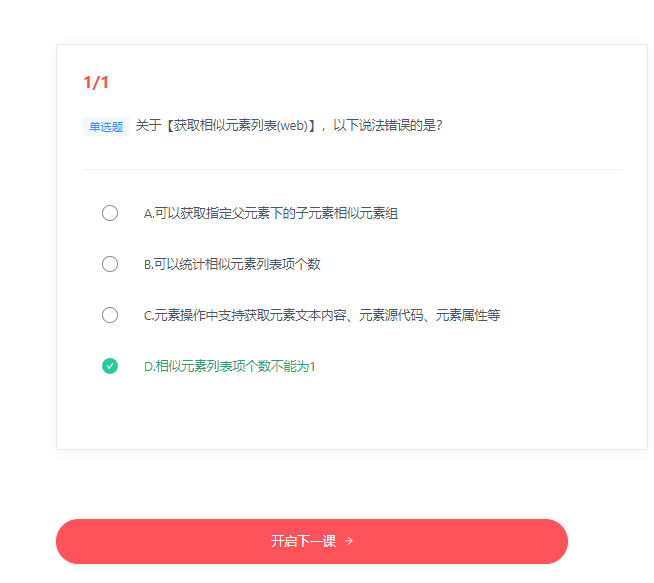Click 【获取相似元素列表(web)】 in the question

(x=239, y=126)
